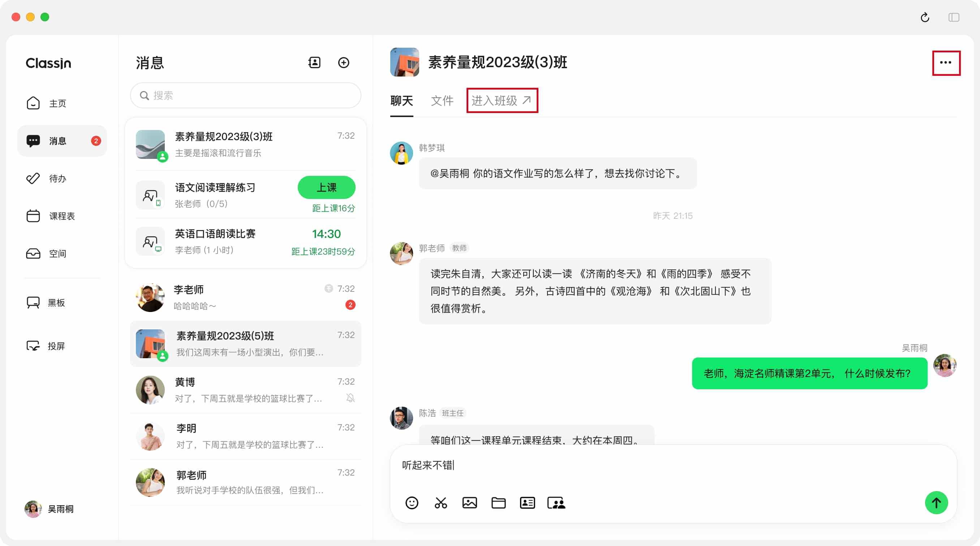Open the 郭老师 conversation in the list
Screen dimensions: 980x546
245,482
